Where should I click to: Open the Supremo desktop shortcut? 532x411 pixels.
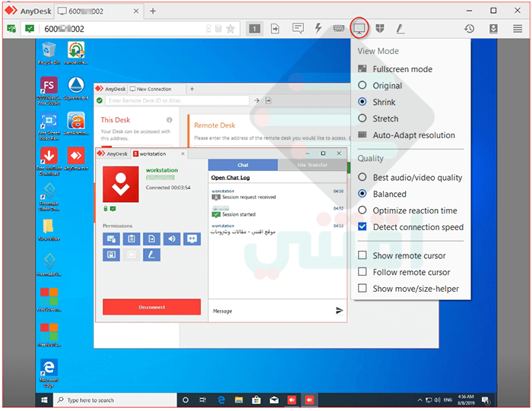click(76, 88)
